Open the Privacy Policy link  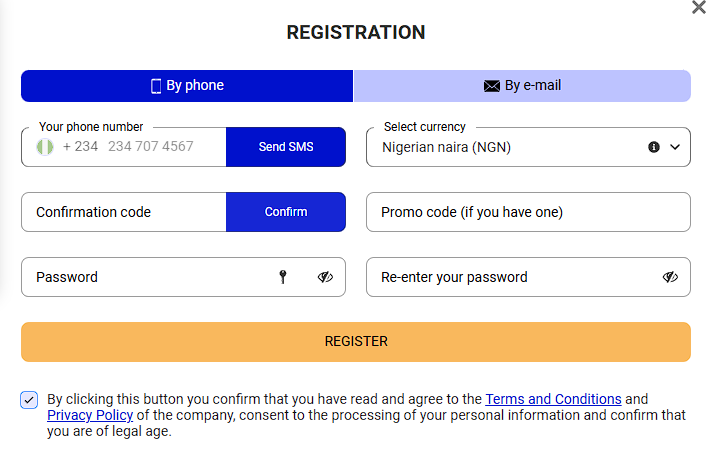pyautogui.click(x=90, y=415)
